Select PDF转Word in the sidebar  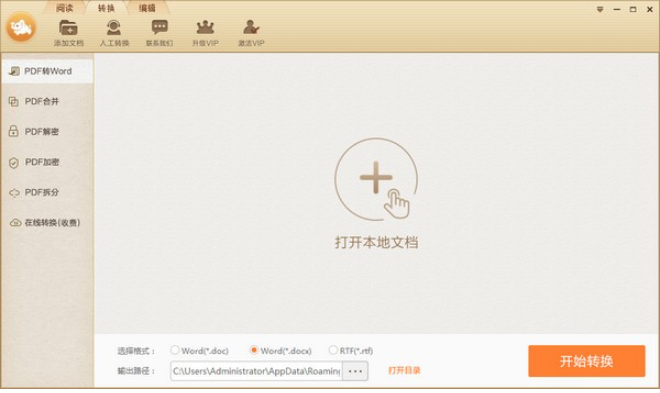(x=47, y=71)
